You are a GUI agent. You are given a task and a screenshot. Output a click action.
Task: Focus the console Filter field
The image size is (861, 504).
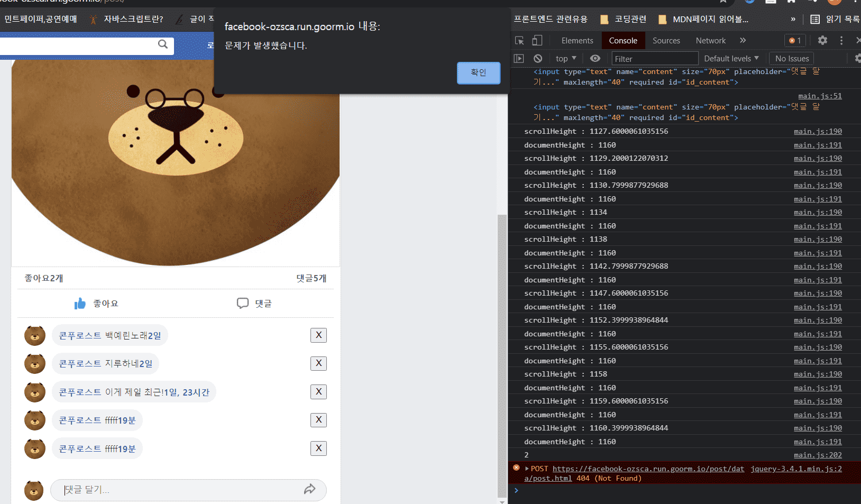tap(655, 59)
